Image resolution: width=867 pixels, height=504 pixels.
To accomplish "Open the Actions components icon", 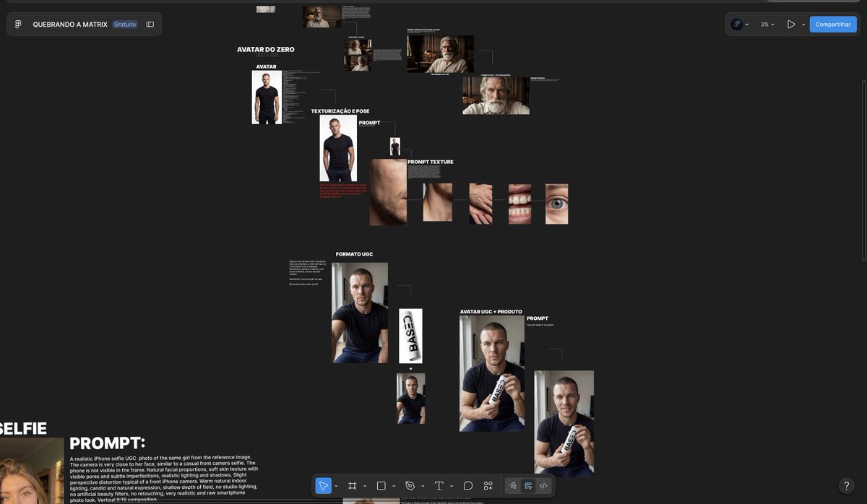I will click(x=488, y=486).
